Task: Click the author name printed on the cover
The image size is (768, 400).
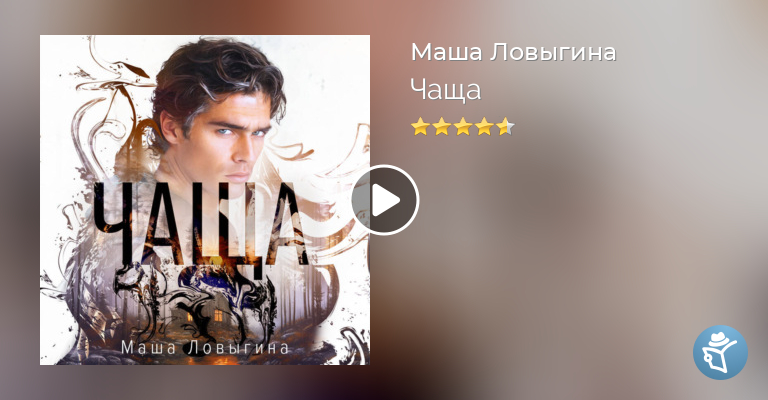Action: pyautogui.click(x=205, y=348)
